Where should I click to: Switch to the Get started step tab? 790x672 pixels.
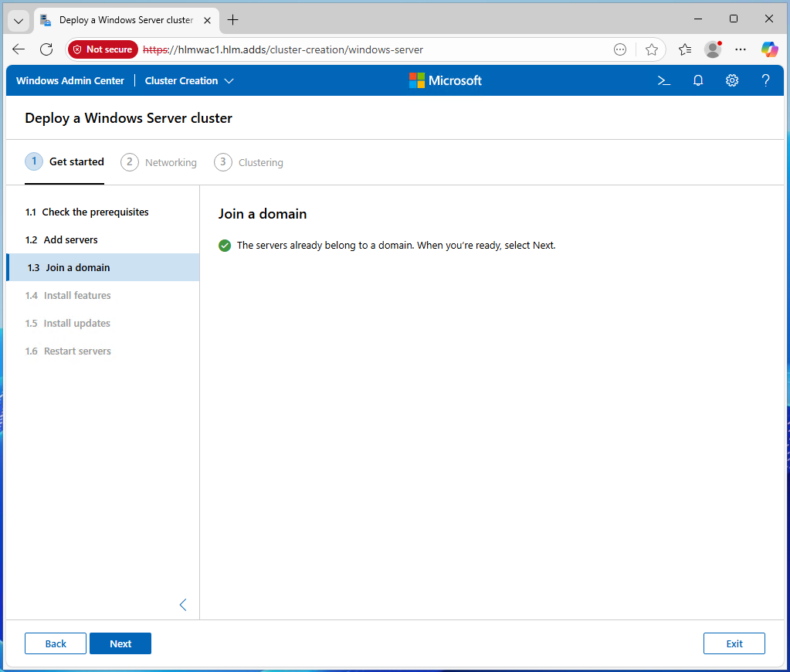coord(65,162)
